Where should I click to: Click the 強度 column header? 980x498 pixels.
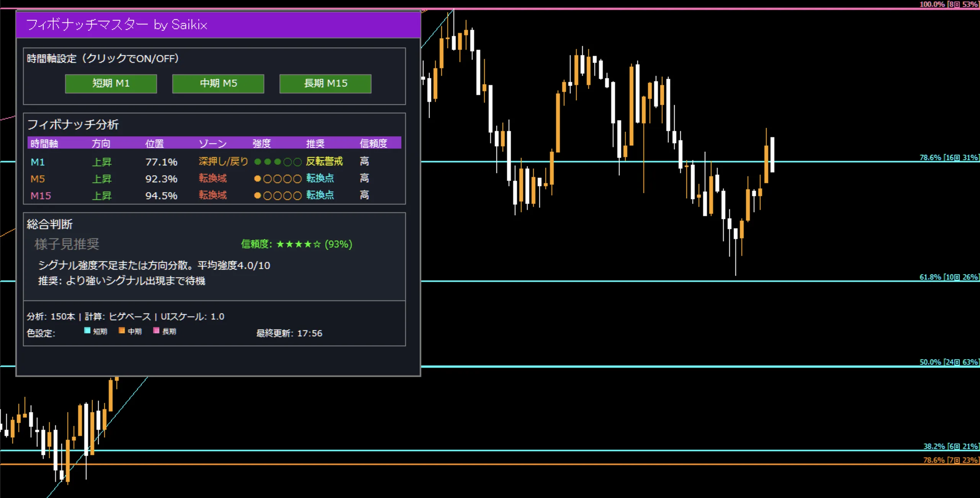click(262, 144)
